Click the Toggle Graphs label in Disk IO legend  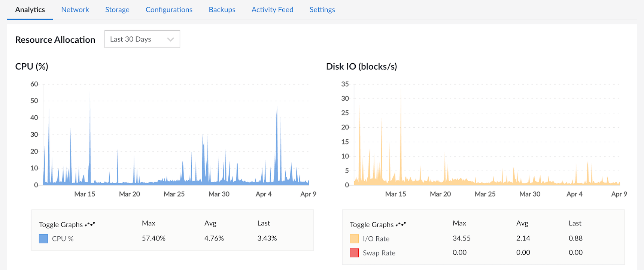pos(371,225)
